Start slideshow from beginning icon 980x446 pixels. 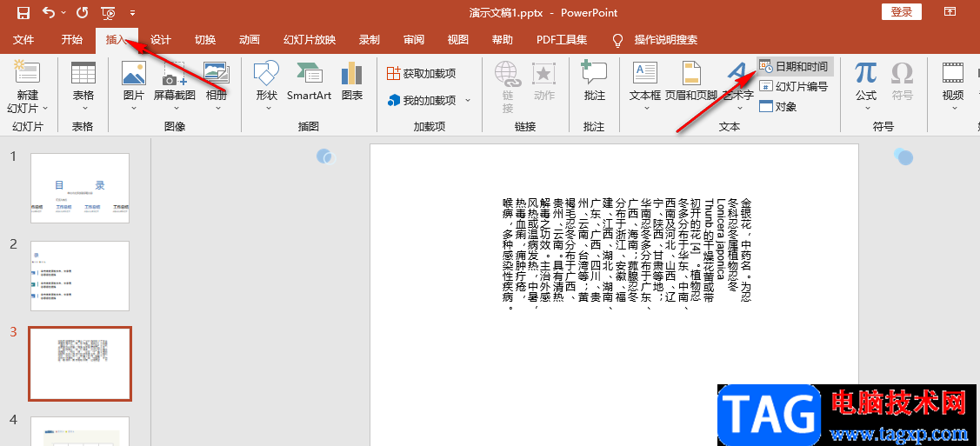(109, 12)
